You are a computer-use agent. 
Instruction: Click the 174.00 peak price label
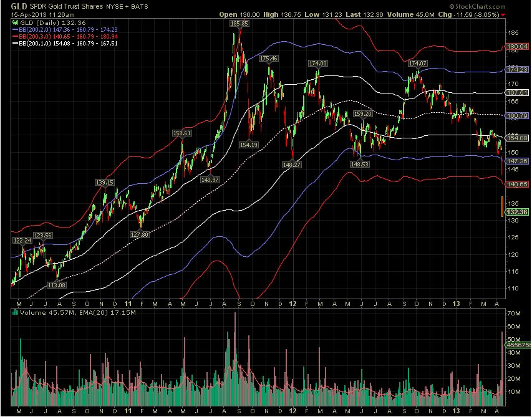tap(317, 64)
